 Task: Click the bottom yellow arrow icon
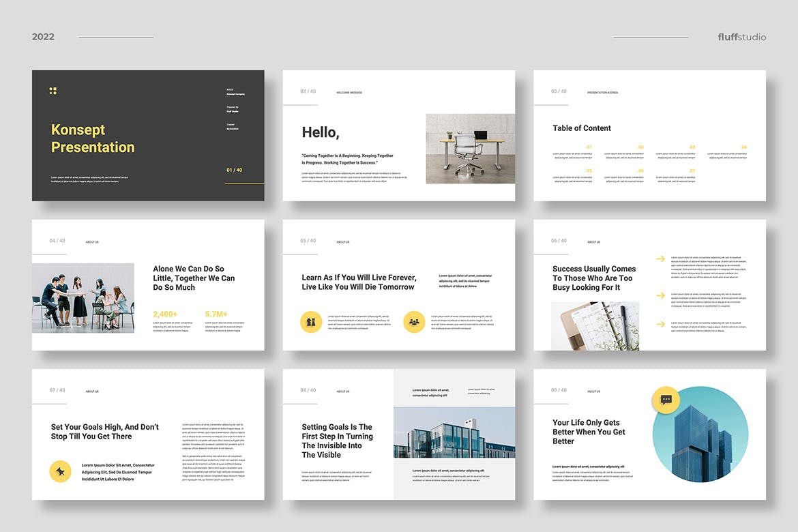point(661,324)
